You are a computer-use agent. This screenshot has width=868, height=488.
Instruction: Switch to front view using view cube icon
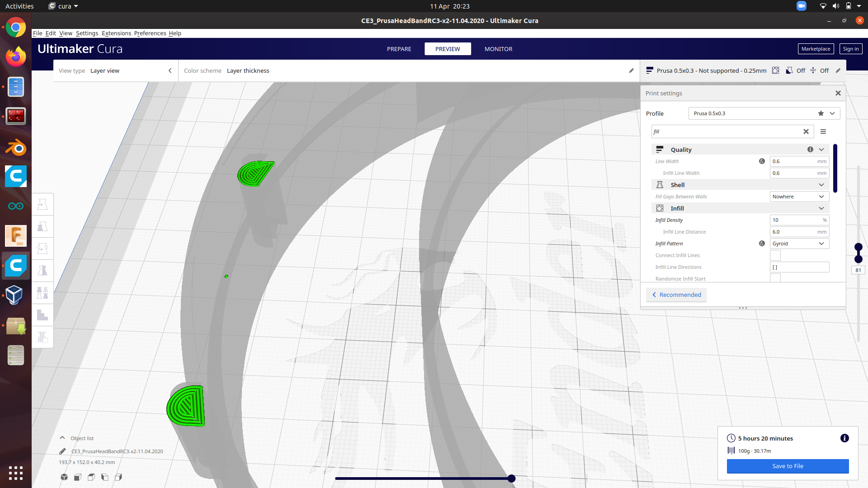coord(77,477)
